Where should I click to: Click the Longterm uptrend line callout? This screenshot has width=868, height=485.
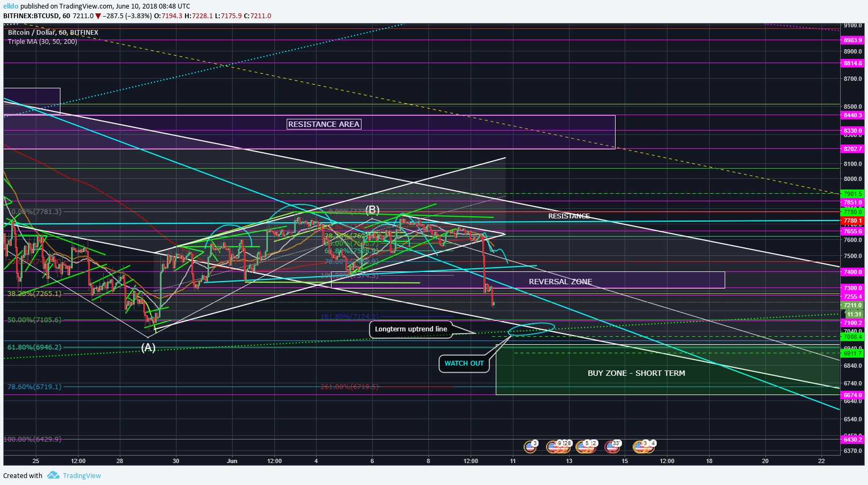click(x=411, y=329)
